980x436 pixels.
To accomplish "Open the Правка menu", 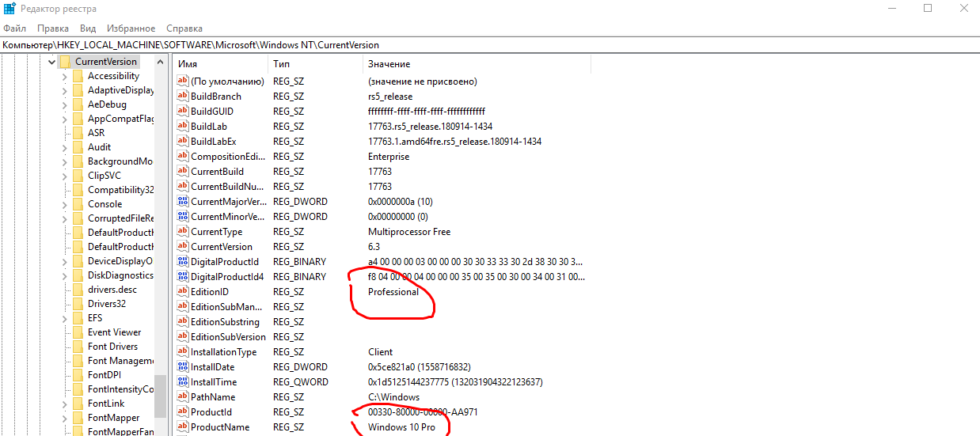I will point(53,28).
